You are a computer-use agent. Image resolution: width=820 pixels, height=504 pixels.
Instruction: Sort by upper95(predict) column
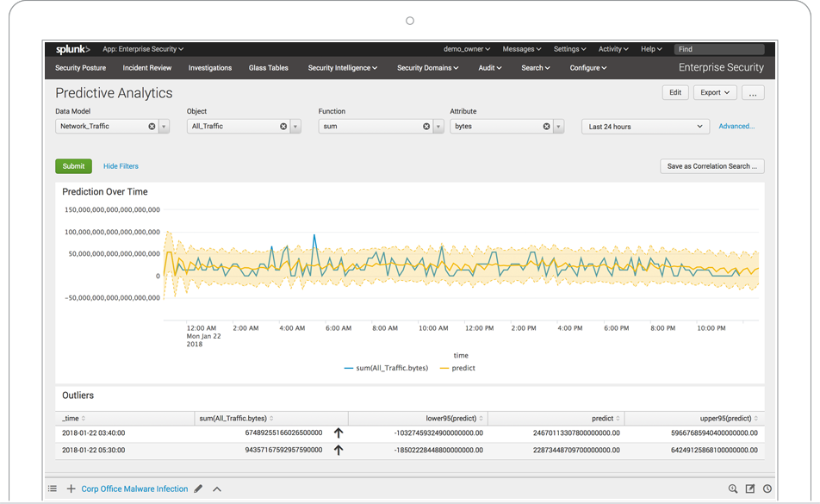[729, 418]
